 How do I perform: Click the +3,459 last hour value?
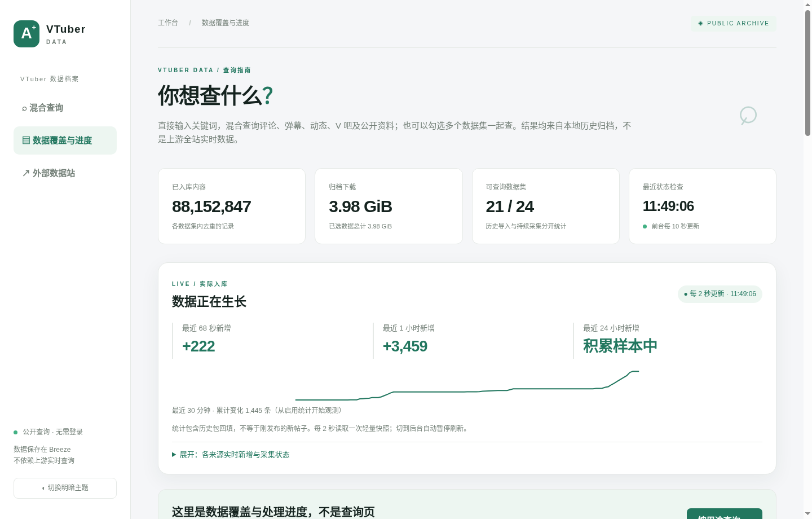point(405,346)
